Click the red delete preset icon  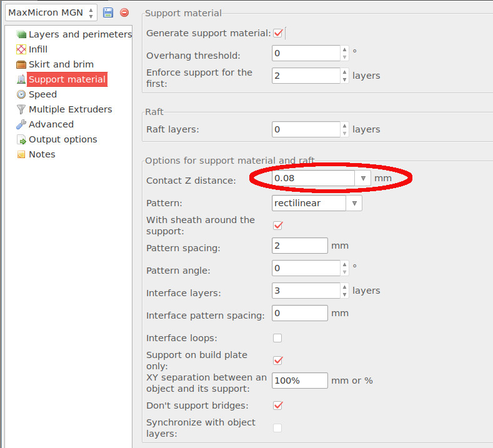(x=124, y=12)
